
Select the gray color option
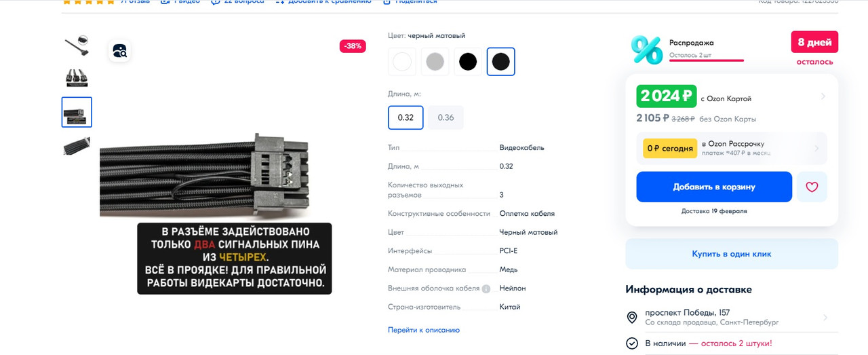point(435,62)
